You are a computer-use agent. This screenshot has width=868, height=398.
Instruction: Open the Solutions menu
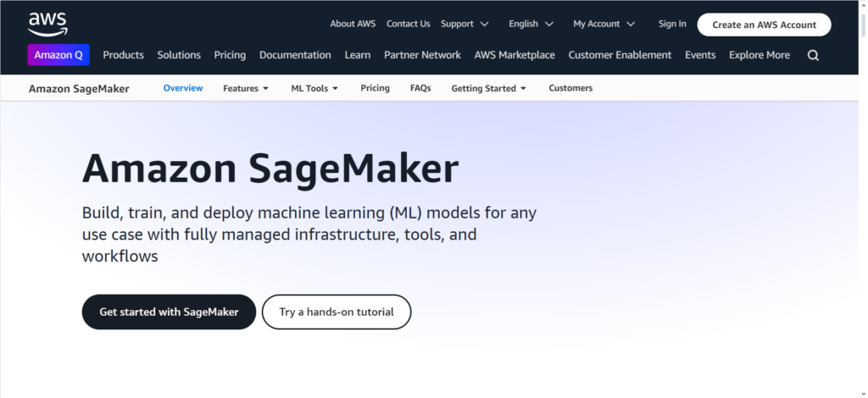(179, 55)
